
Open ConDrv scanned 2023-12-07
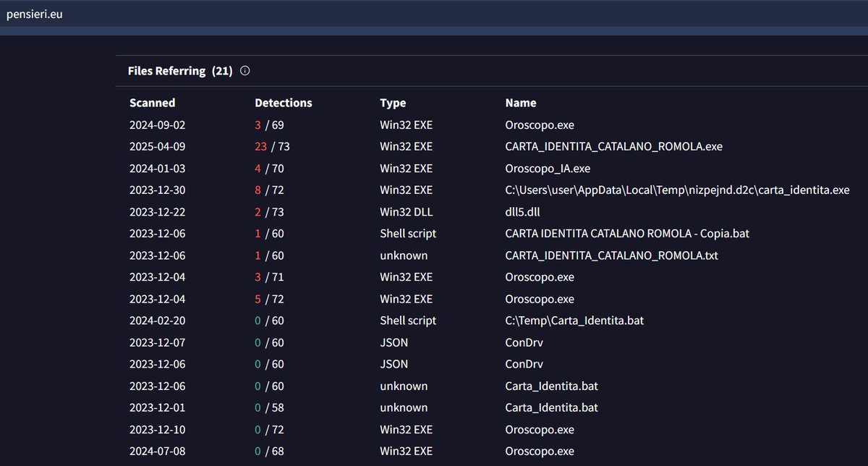pyautogui.click(x=524, y=342)
